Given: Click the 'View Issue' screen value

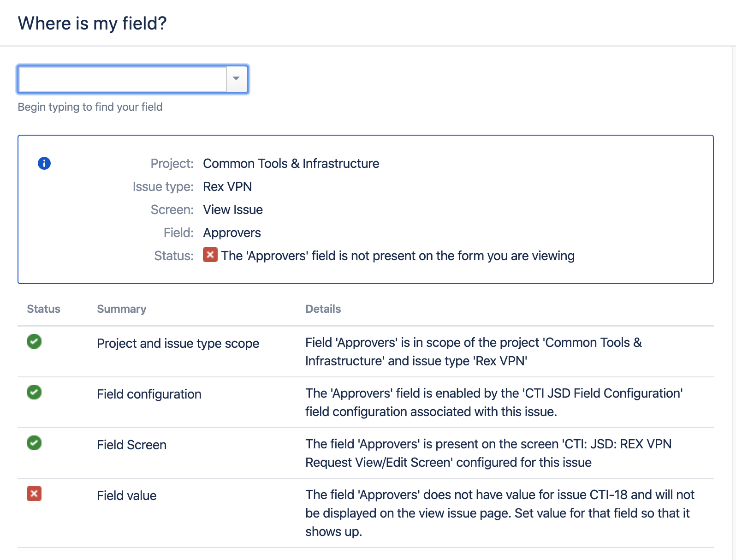Looking at the screenshot, I should pyautogui.click(x=233, y=210).
